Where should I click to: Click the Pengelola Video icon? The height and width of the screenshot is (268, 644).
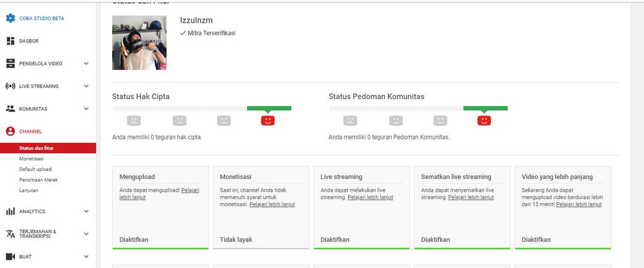pyautogui.click(x=10, y=63)
